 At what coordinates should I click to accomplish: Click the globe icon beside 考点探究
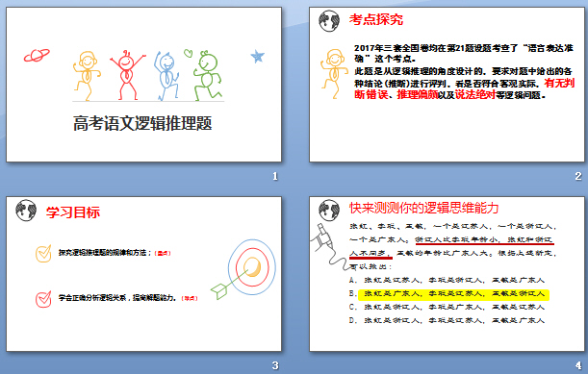click(329, 20)
